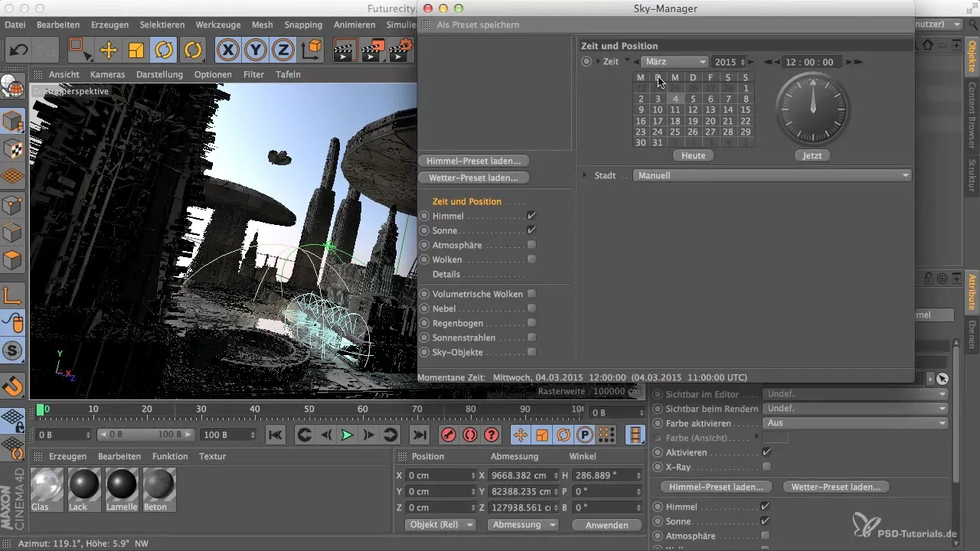Click Als Preset speichern

pos(478,24)
